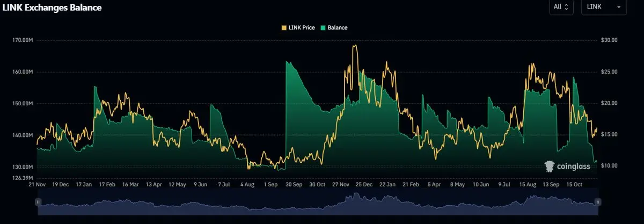This screenshot has width=644, height=224.
Task: Click the $10.00 price axis label
Action: pyautogui.click(x=609, y=165)
